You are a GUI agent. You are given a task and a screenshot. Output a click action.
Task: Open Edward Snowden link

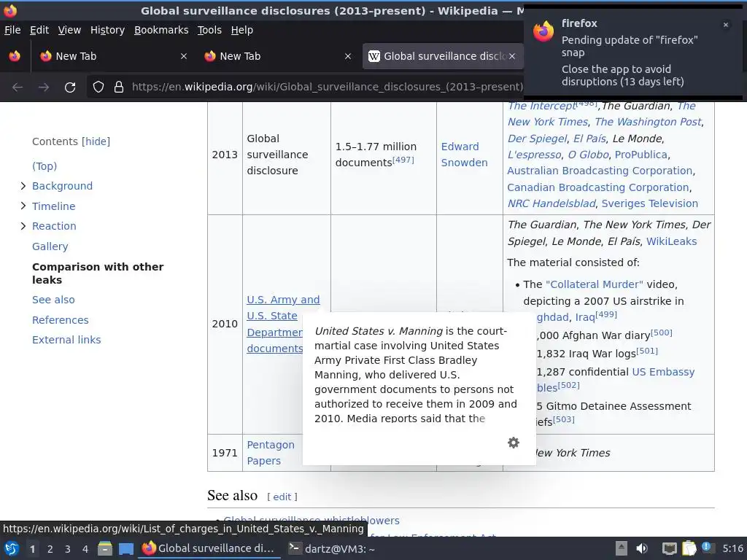(x=464, y=155)
